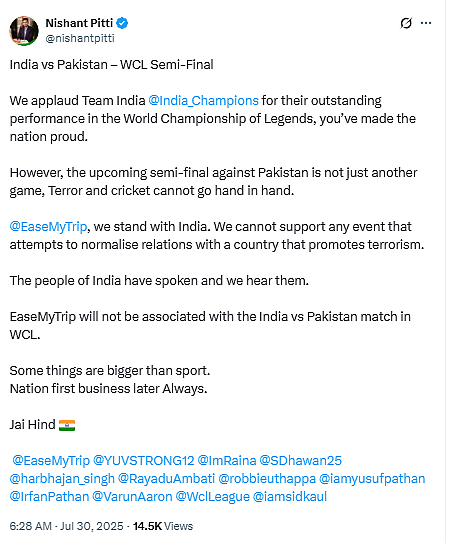Click the @ImRaina mention

pos(227,461)
